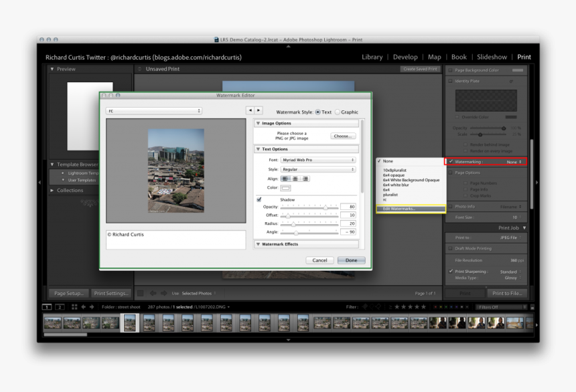Switch to Map module

(x=434, y=57)
